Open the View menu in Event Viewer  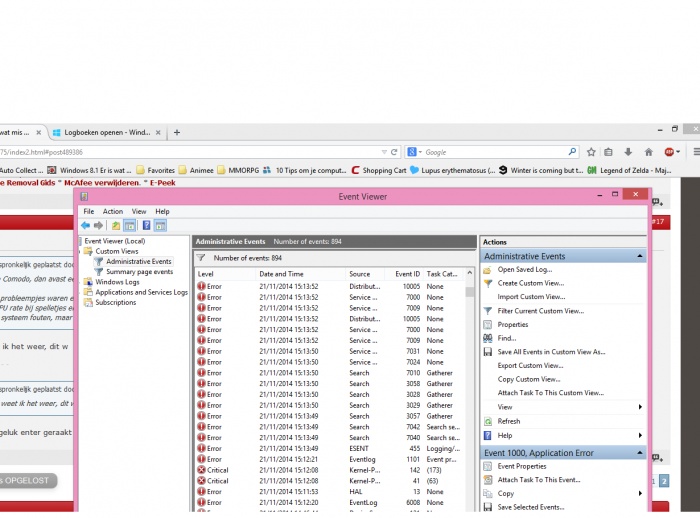tap(139, 211)
